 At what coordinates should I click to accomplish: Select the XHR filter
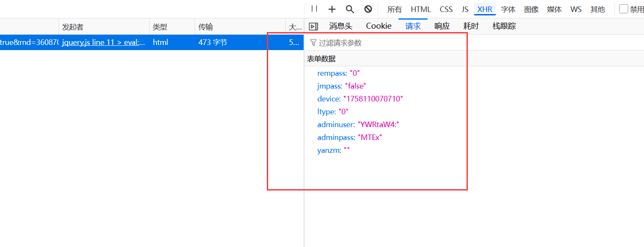tap(485, 9)
